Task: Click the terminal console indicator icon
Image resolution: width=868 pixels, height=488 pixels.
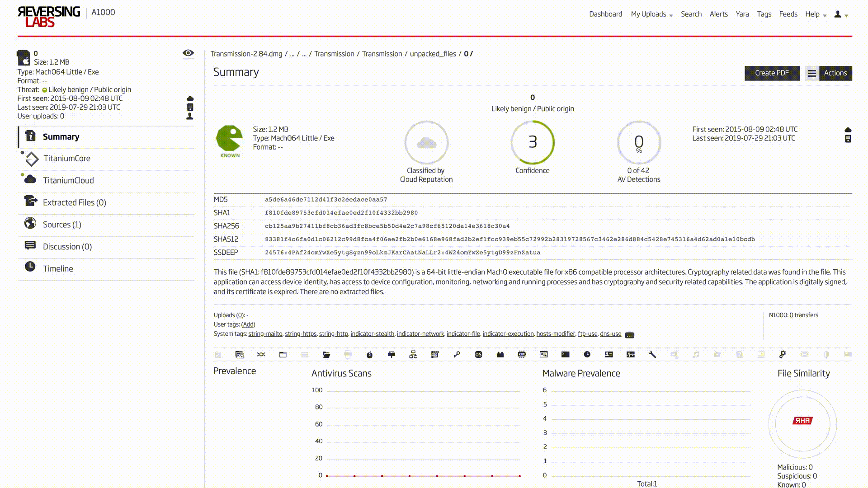Action: point(566,355)
